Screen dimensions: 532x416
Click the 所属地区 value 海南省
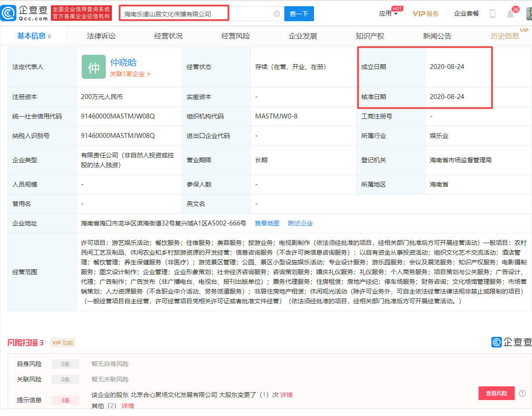(x=439, y=184)
